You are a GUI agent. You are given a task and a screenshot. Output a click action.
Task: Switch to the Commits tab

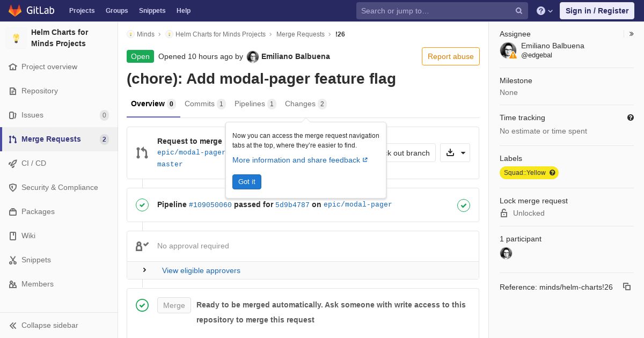(204, 104)
